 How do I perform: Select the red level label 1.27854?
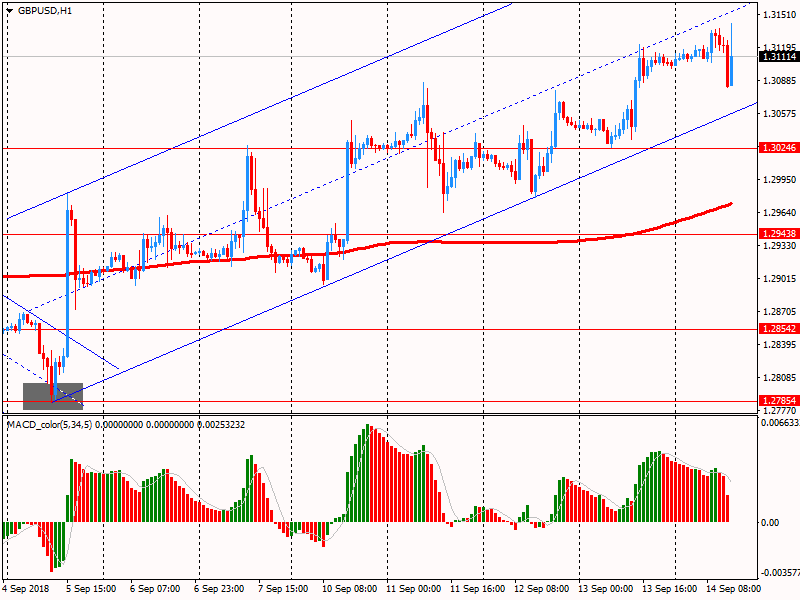pos(779,401)
